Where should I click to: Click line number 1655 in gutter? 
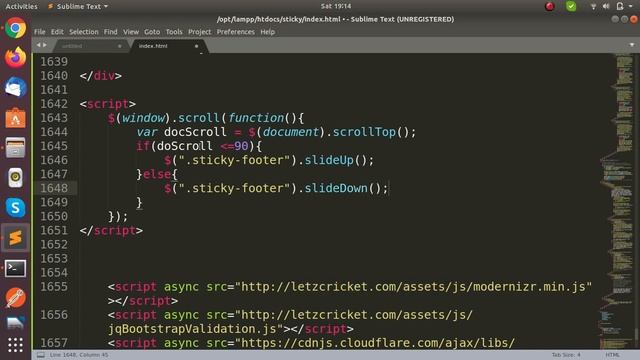pyautogui.click(x=54, y=287)
